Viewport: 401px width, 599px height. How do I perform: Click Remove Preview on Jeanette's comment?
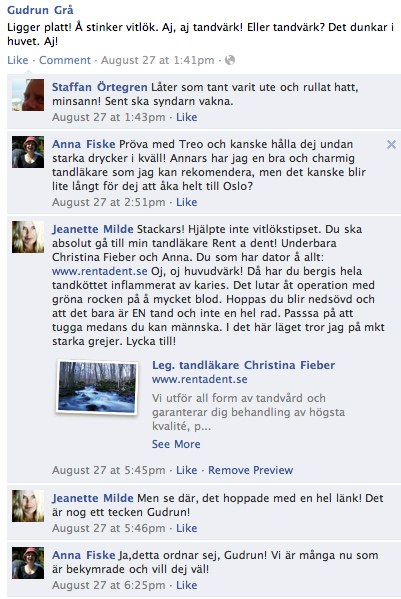[251, 470]
